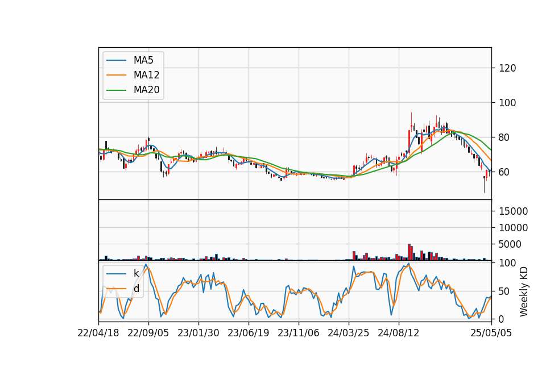Click the 24/08/12 date tick label
This screenshot has height=392, width=546.
point(399,333)
